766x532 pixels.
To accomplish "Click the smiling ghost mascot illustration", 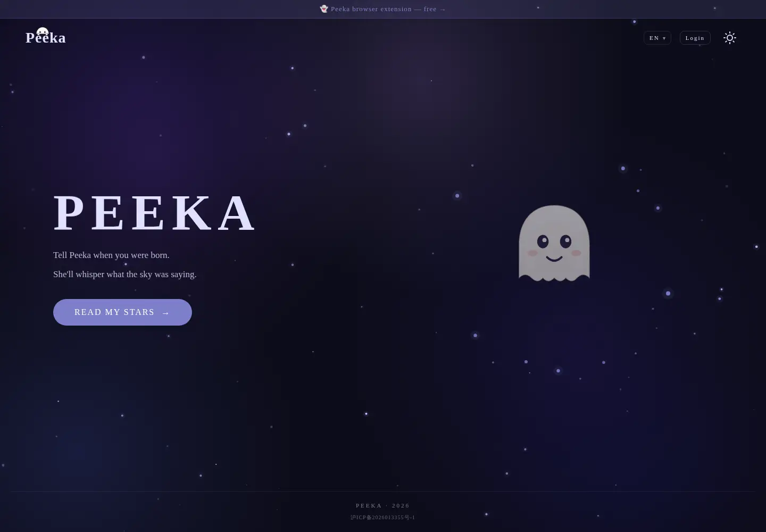I will coord(554,243).
